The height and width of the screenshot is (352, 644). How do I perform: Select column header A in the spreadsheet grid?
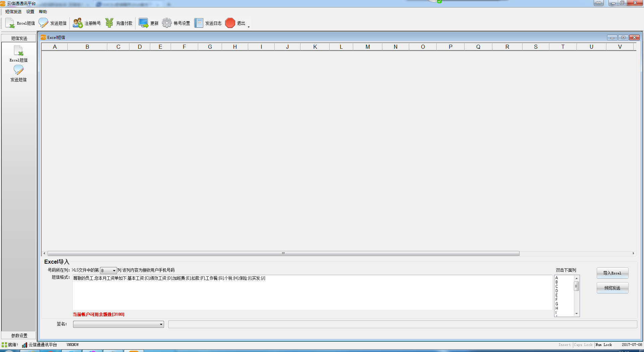[55, 47]
